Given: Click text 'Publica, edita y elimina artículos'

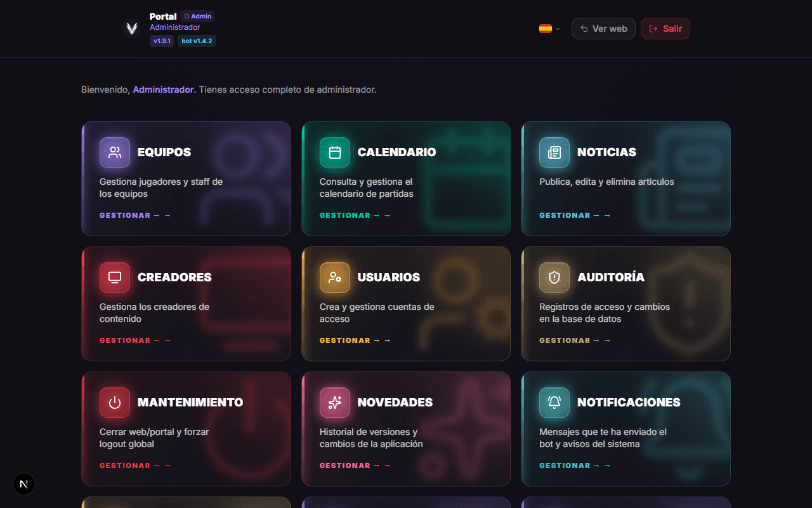Looking at the screenshot, I should [x=606, y=182].
